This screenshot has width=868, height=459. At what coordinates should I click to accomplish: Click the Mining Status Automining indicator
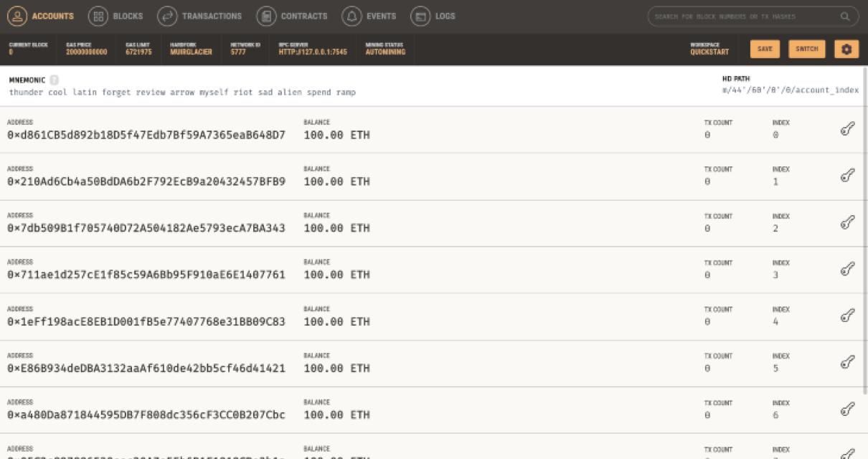384,49
